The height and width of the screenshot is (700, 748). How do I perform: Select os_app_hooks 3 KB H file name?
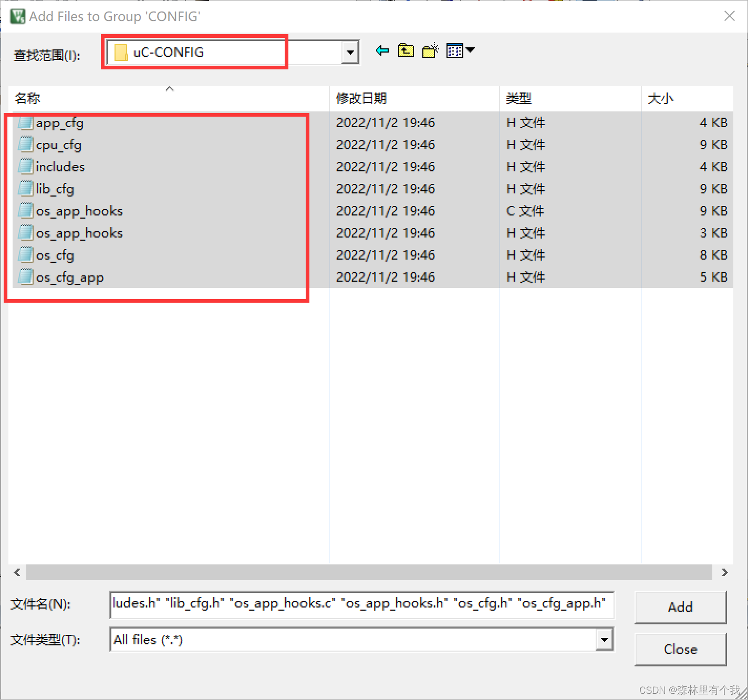pos(79,233)
